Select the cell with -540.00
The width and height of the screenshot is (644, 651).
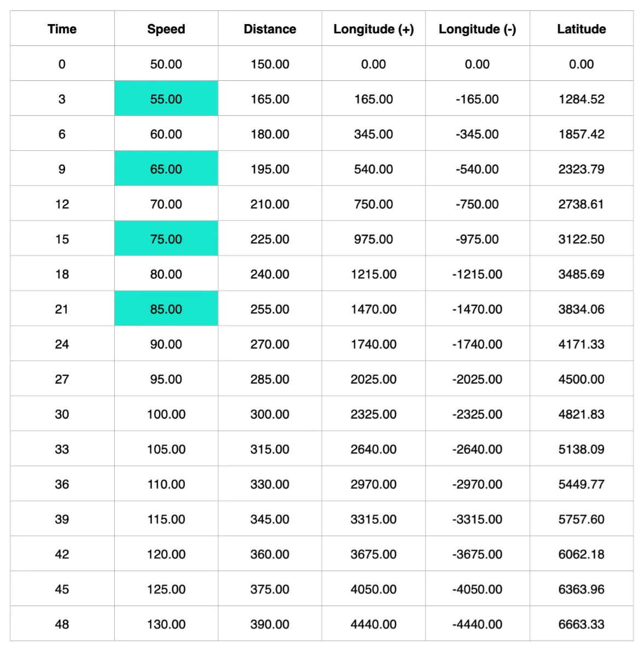tap(477, 169)
